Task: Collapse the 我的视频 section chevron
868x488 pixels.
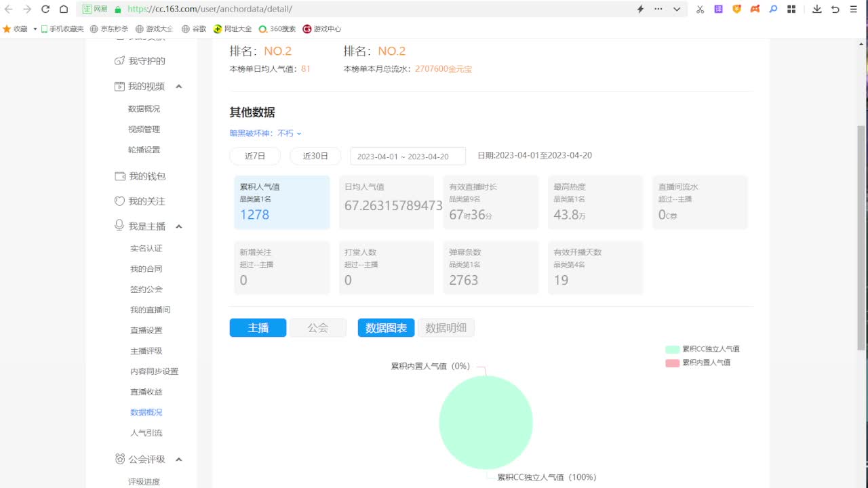Action: click(179, 87)
